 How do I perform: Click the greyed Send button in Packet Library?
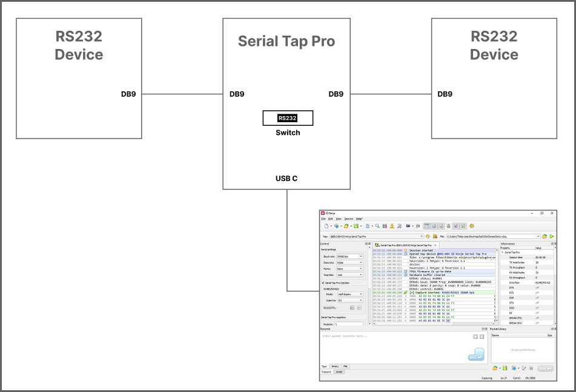546,368
